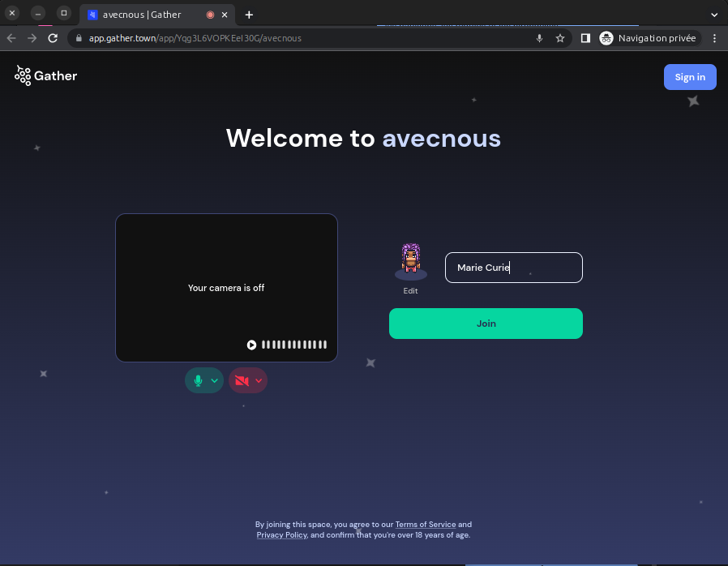Edit the avatar character

[411, 290]
